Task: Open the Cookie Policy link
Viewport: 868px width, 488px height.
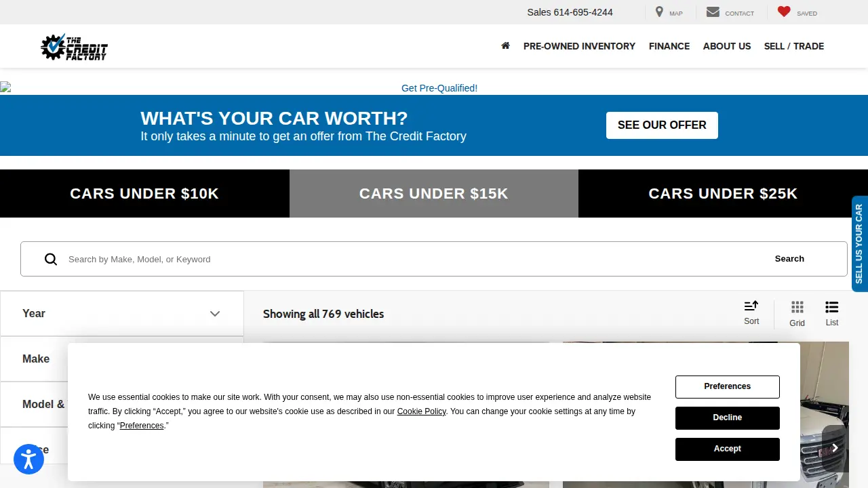Action: click(x=422, y=411)
